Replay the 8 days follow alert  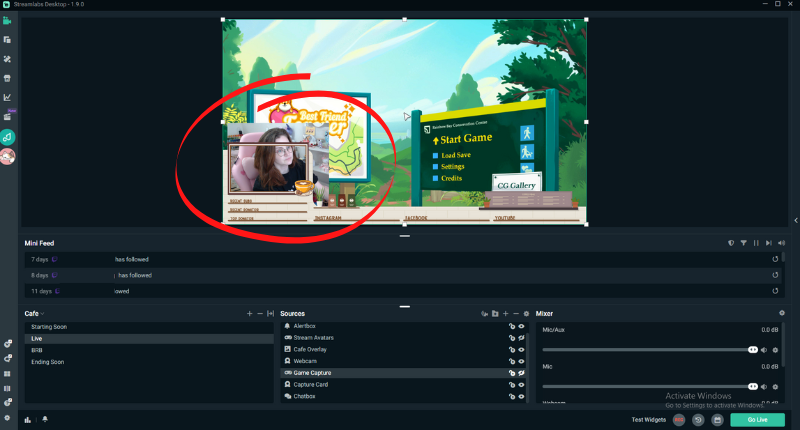coord(775,275)
